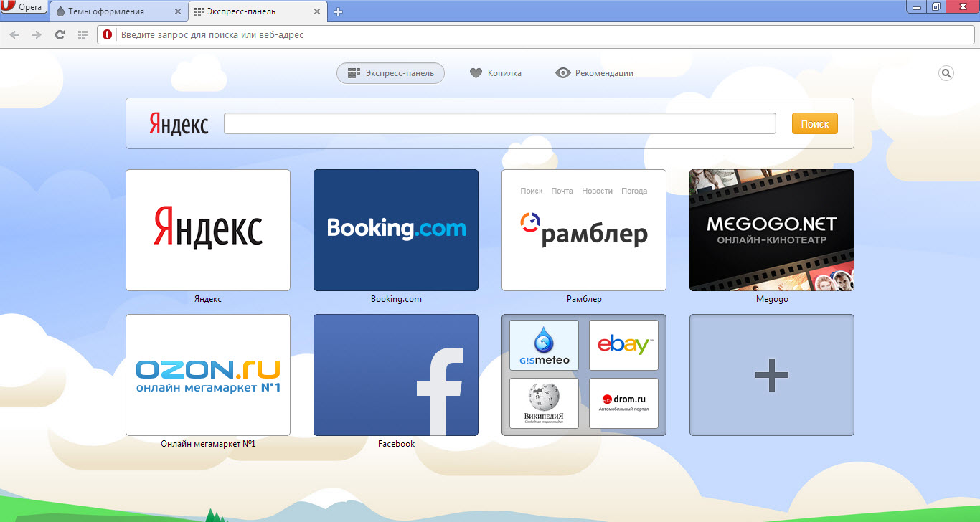Open the Рамблер speed dial tile
Screen dimensions: 980x522
[x=584, y=230]
